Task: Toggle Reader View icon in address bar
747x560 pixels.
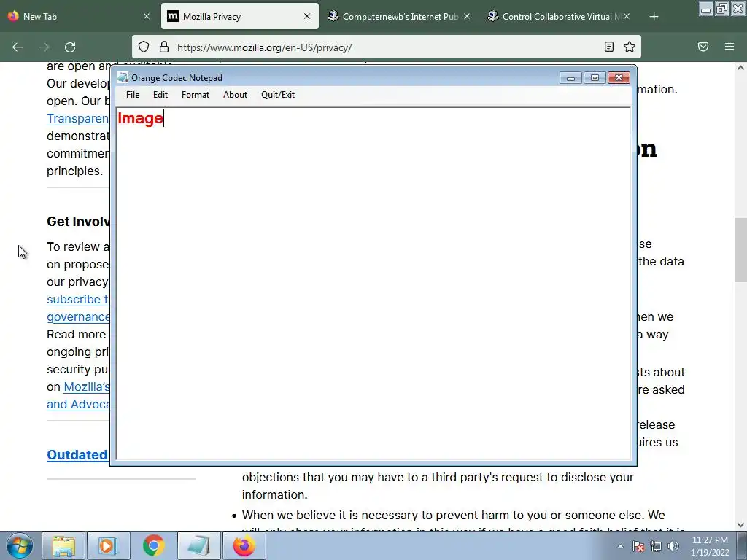Action: click(609, 47)
